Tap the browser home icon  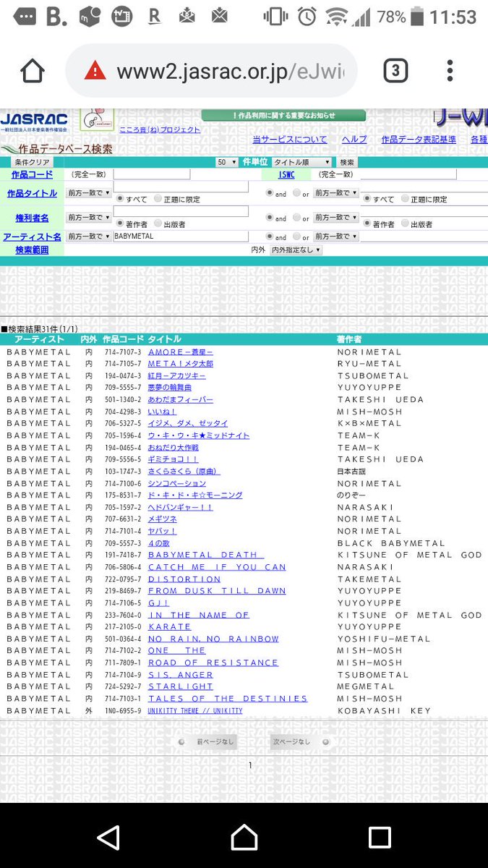32,71
